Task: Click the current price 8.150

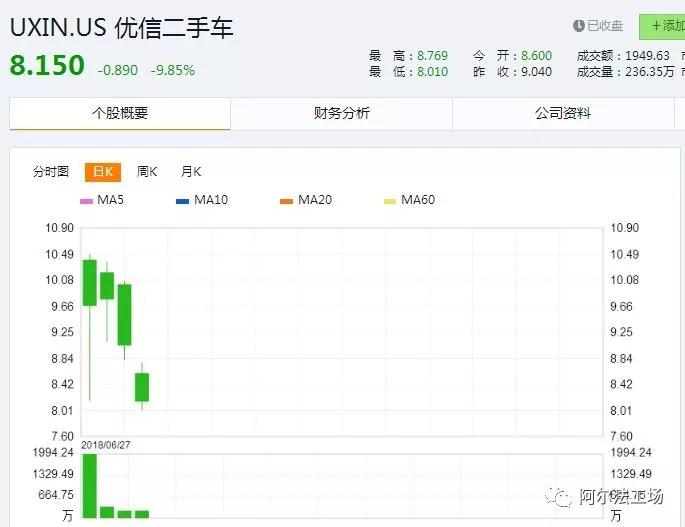Action: tap(47, 65)
